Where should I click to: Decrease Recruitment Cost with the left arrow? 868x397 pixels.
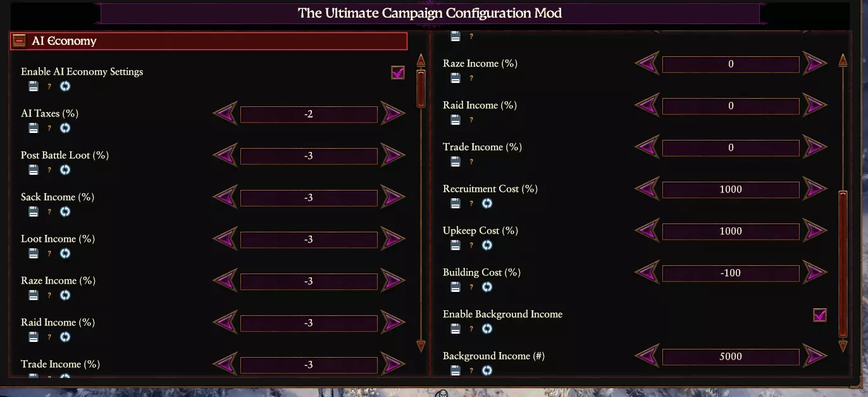pyautogui.click(x=647, y=189)
